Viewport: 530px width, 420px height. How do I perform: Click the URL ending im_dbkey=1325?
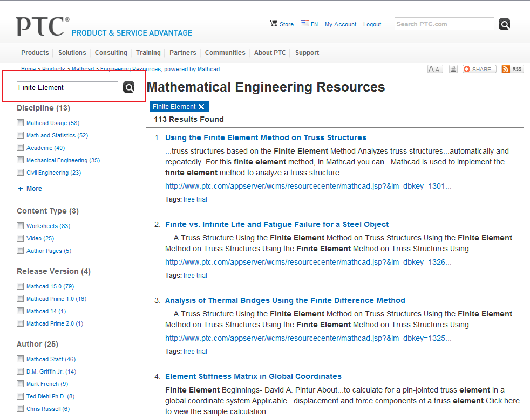pyautogui.click(x=308, y=338)
